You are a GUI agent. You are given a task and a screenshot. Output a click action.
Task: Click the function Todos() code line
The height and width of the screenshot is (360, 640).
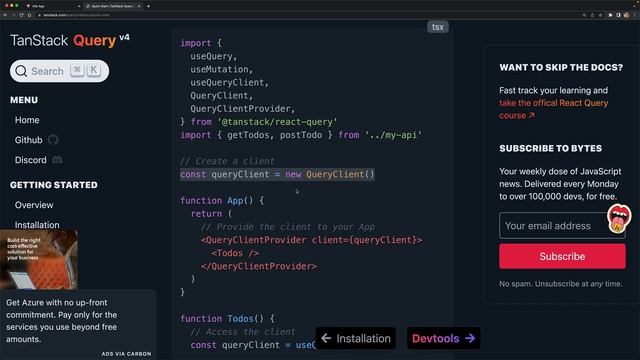(227, 318)
